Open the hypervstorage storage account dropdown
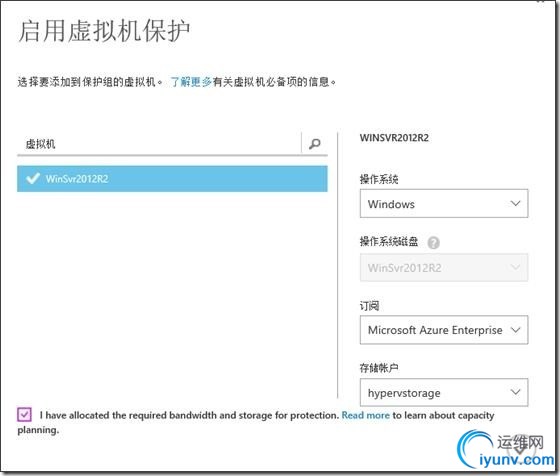The width and height of the screenshot is (560, 476). click(x=444, y=392)
